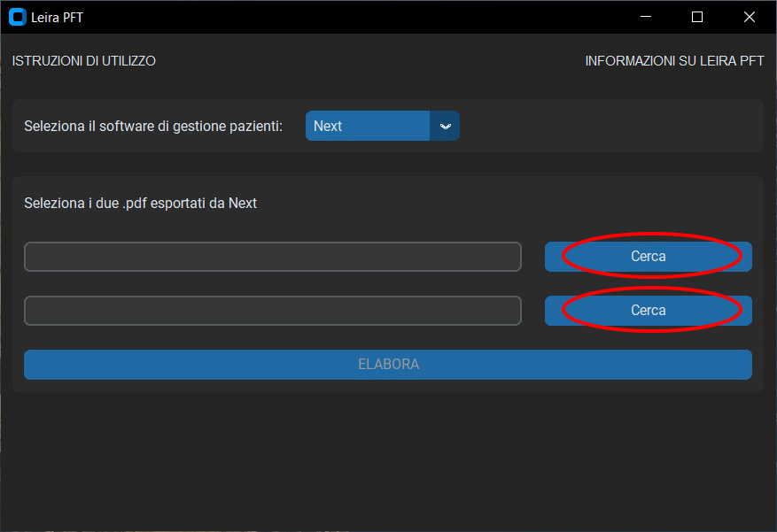The height and width of the screenshot is (532, 777).
Task: Expand the dropdown chevron arrow
Action: pyautogui.click(x=445, y=127)
